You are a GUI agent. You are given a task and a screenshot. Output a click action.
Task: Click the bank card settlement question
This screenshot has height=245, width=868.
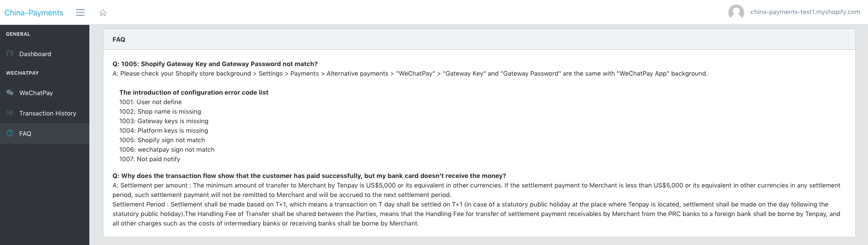(309, 176)
